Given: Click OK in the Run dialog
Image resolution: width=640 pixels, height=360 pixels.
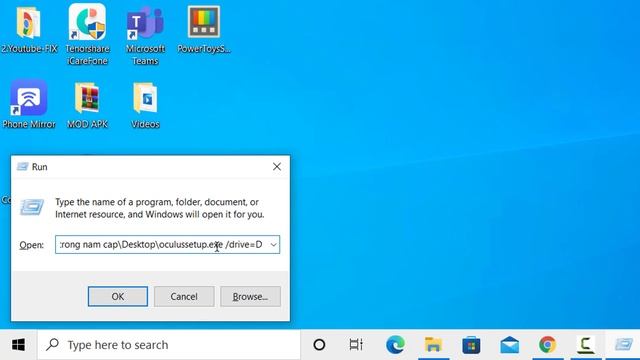Looking at the screenshot, I should pos(118,296).
